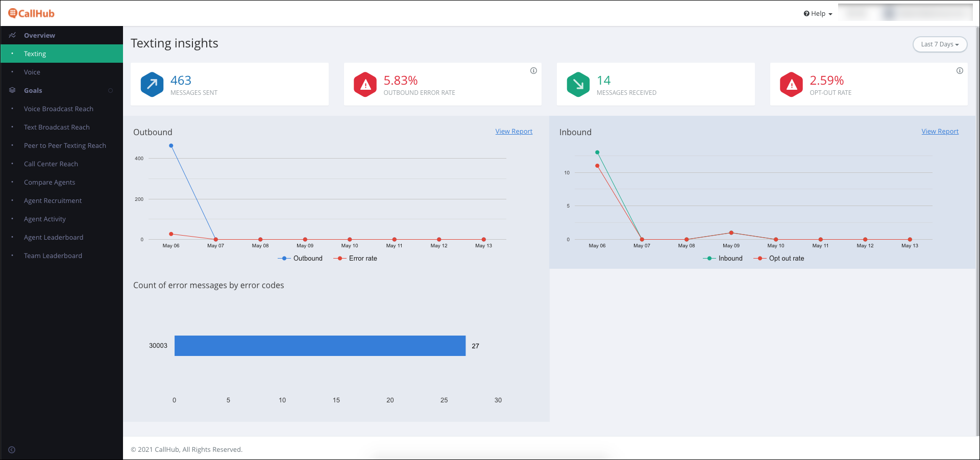Click the blue 30003 error code bar
The height and width of the screenshot is (460, 980).
tap(320, 346)
